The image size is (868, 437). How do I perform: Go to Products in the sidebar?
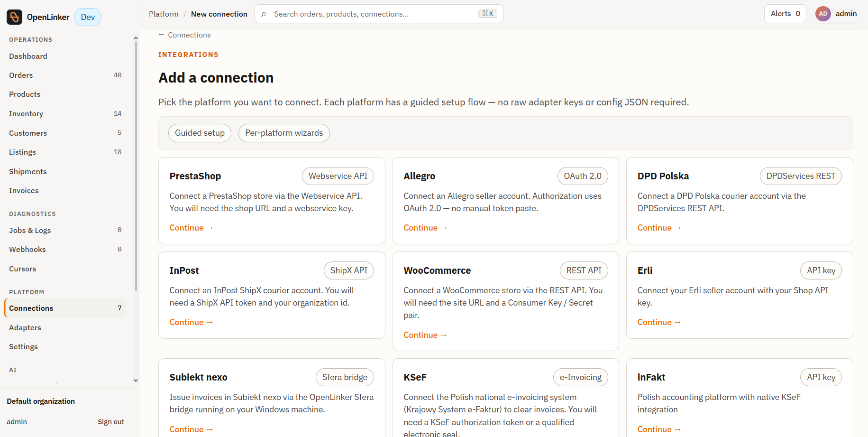(x=65, y=94)
